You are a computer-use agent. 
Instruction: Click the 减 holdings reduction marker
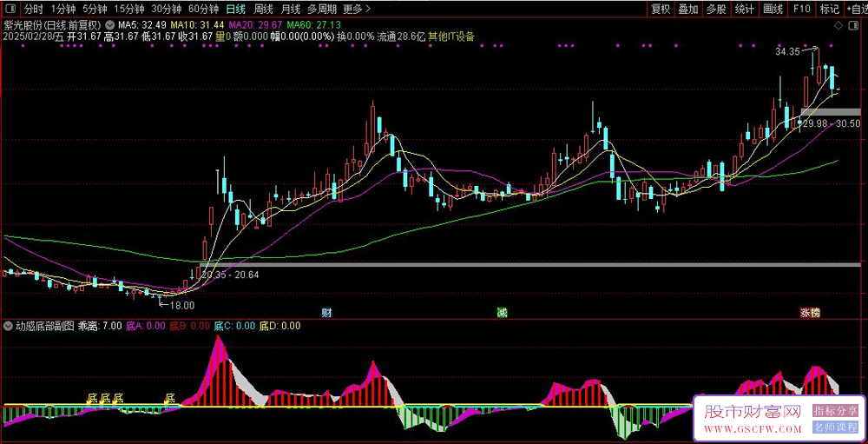click(502, 312)
